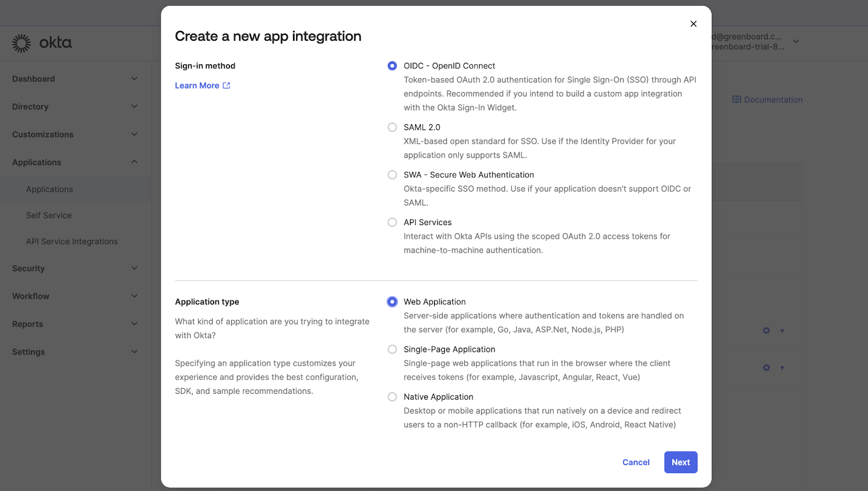Click the upper gear icon in the background list
The image size is (868, 491).
[x=766, y=330]
